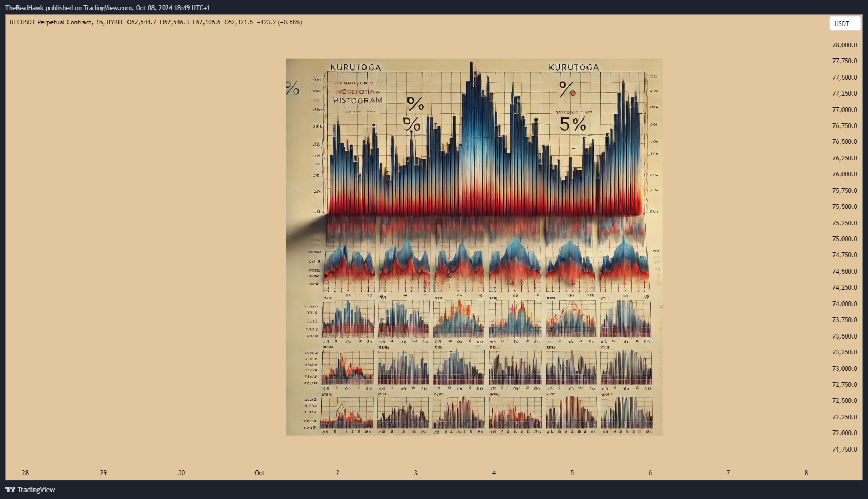Click the 74,000.0 price axis label

[845, 304]
